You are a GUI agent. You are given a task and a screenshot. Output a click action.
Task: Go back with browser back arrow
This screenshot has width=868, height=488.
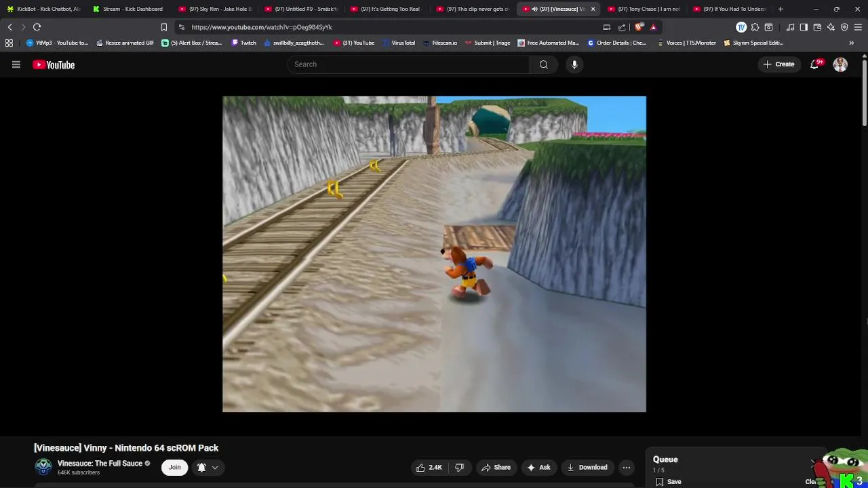[9, 27]
